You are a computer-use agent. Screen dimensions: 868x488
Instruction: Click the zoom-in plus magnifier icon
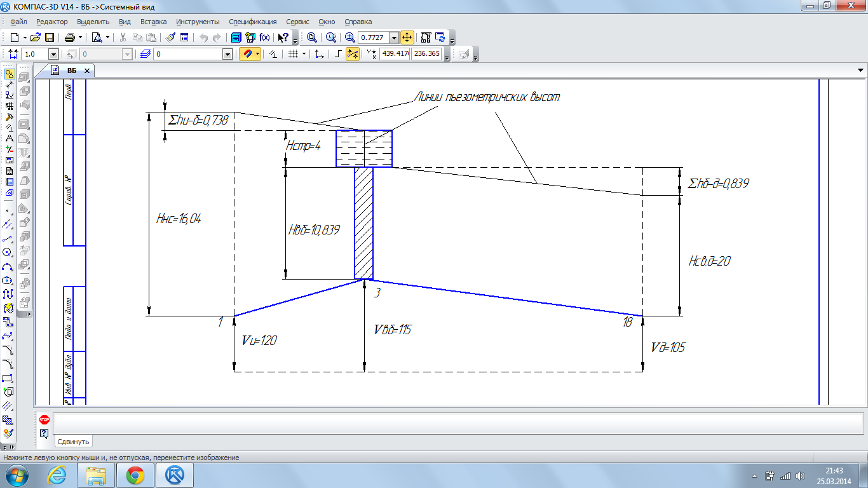click(x=351, y=37)
